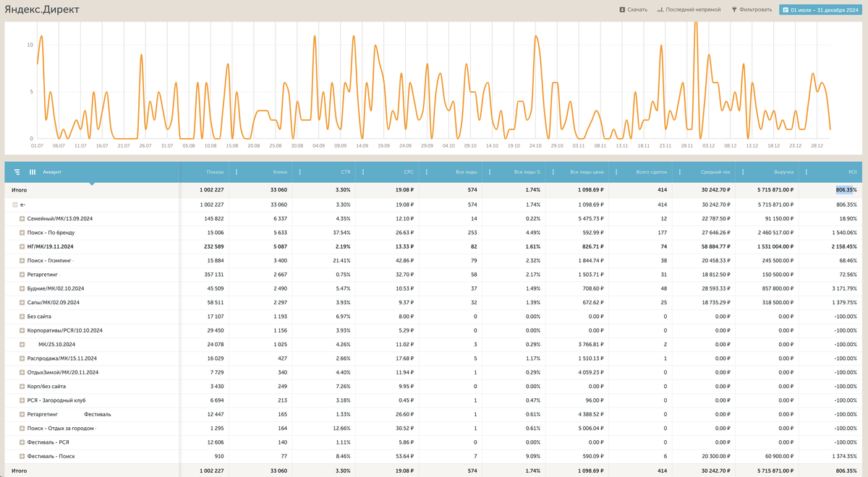Expand the Поиск - Глэмпинг campaign
Screen dimensions: 868x477
(x=22, y=260)
